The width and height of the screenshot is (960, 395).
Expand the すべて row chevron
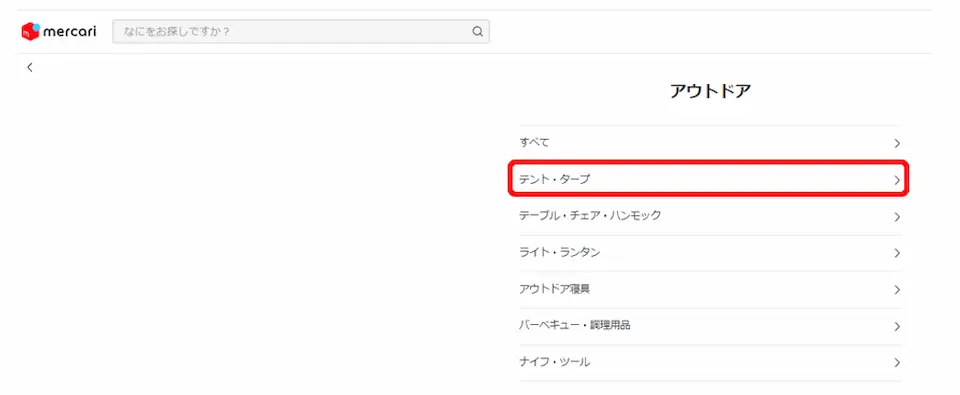(x=897, y=144)
